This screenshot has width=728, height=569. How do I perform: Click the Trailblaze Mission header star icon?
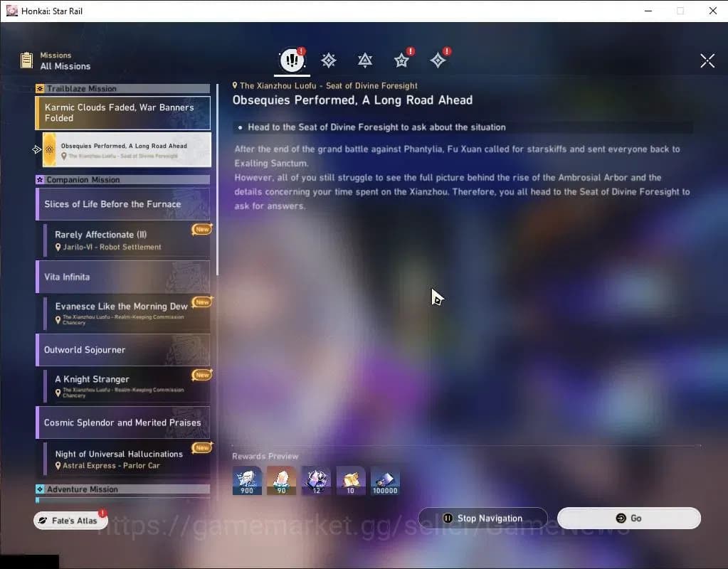tap(40, 88)
